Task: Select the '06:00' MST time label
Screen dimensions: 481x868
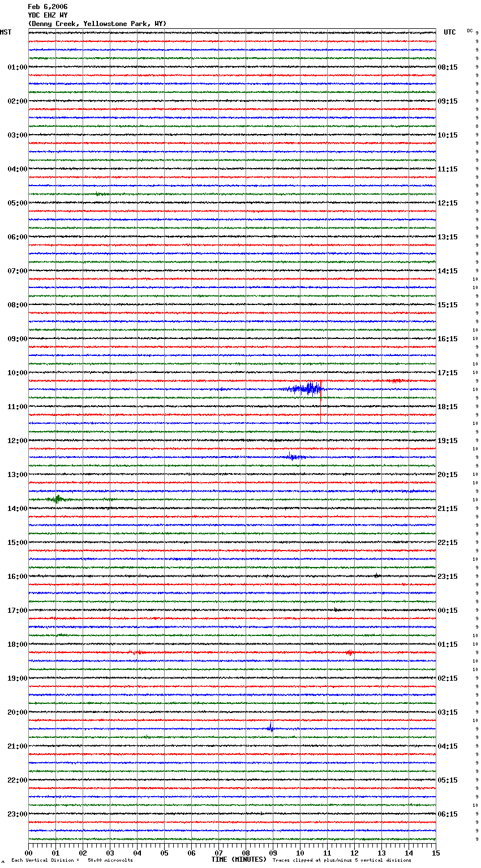Action: pyautogui.click(x=17, y=237)
